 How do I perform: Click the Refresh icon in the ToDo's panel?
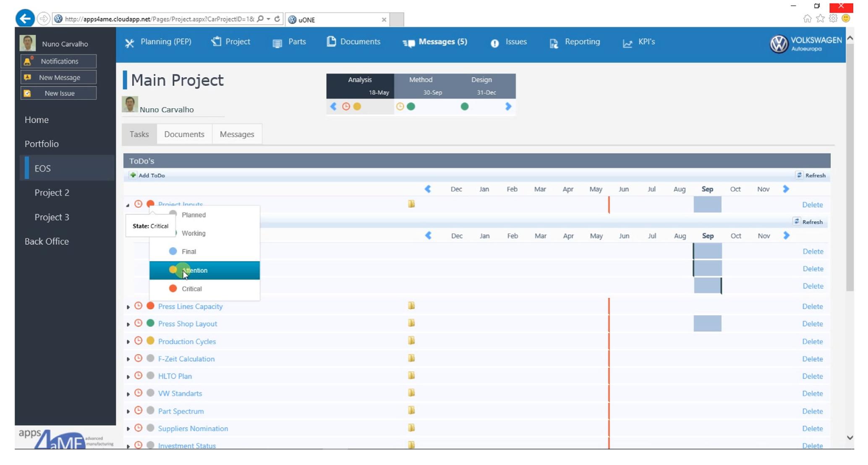800,175
